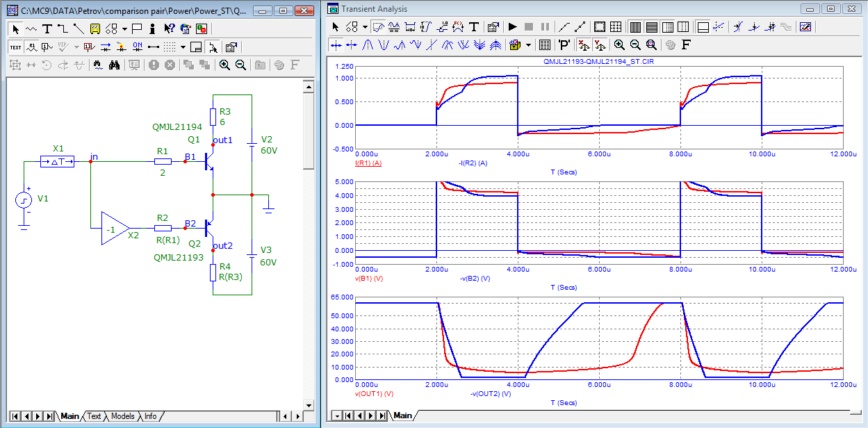Enable Cursor mode in analysis toolbar
The width and height of the screenshot is (868, 428).
394,27
